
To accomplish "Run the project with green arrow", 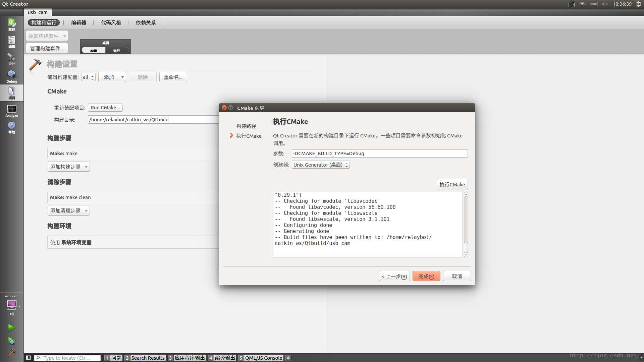I will point(11,327).
